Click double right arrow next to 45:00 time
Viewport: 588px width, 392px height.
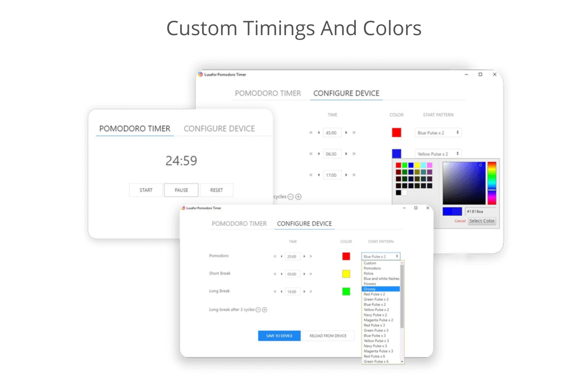(x=354, y=133)
